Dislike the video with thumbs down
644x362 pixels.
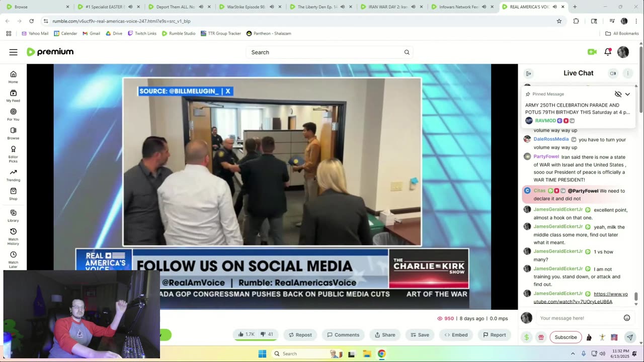[x=267, y=334]
